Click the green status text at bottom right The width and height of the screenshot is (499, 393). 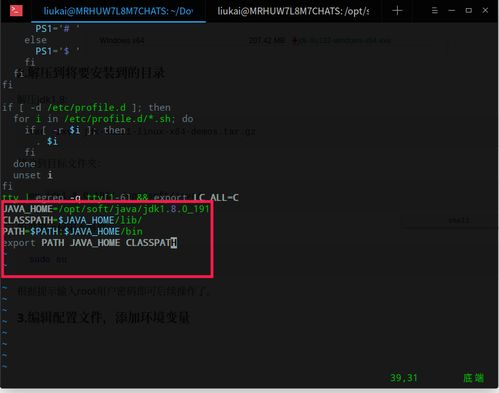[x=473, y=378]
